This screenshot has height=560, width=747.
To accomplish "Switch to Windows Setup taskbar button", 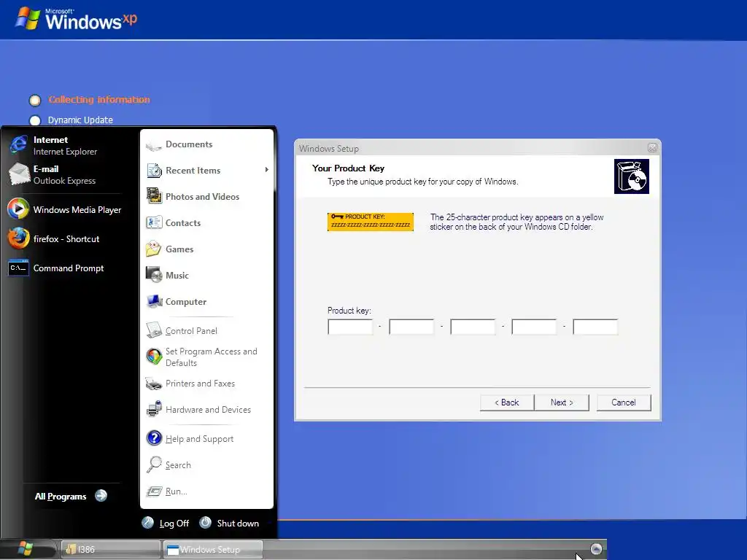I will click(212, 549).
